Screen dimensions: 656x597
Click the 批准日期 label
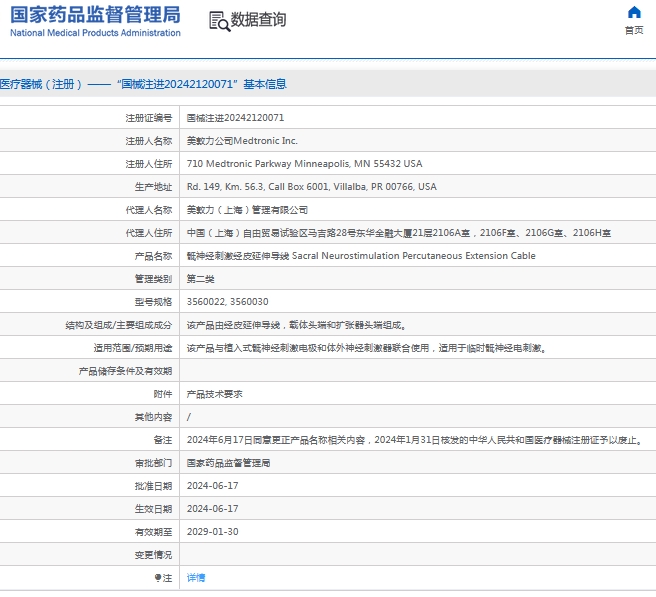coord(154,486)
